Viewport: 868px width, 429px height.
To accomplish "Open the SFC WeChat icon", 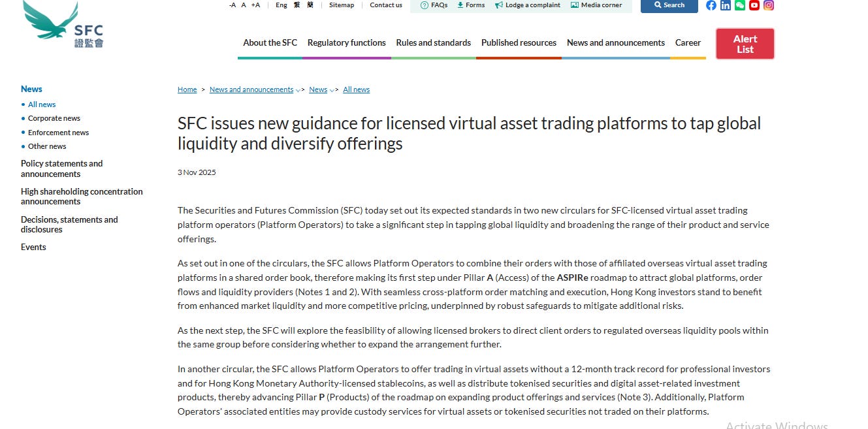I will (x=740, y=5).
